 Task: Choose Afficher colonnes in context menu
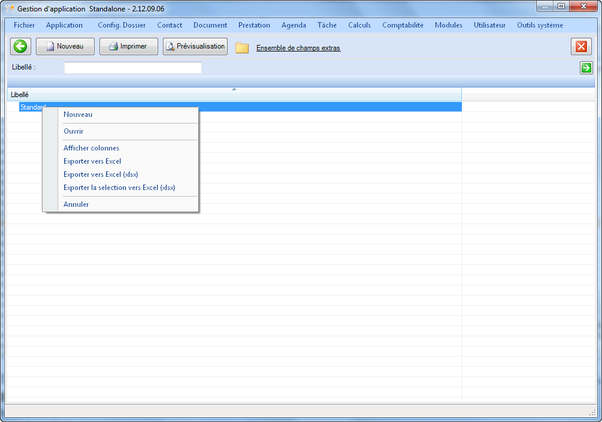coord(91,148)
